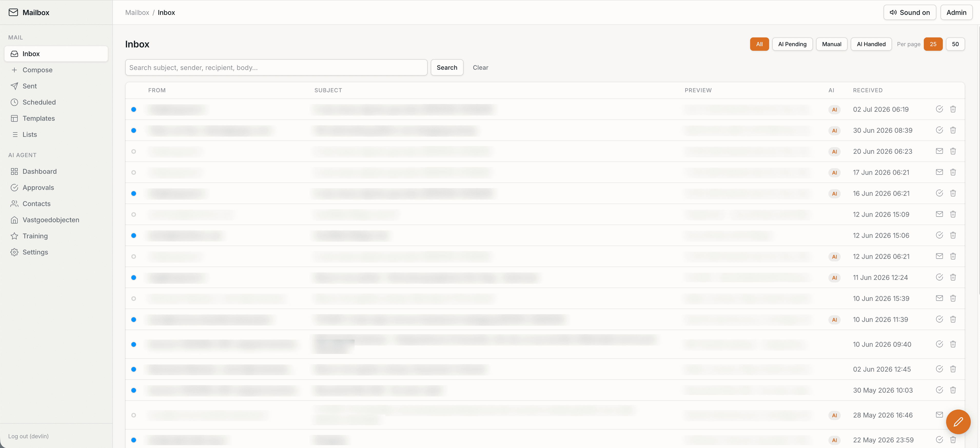Click the AI badge on 12 Jun 2026 06:21 row
Image resolution: width=980 pixels, height=448 pixels.
point(834,257)
